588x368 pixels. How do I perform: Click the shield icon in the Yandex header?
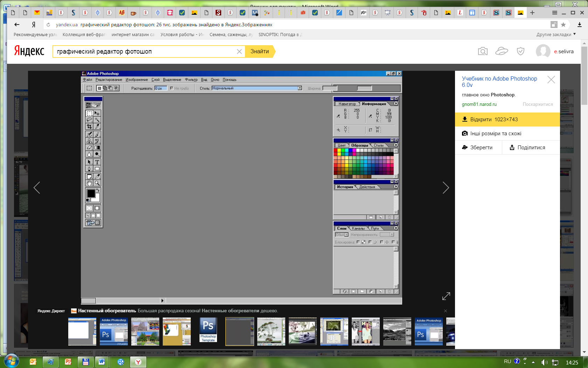521,52
